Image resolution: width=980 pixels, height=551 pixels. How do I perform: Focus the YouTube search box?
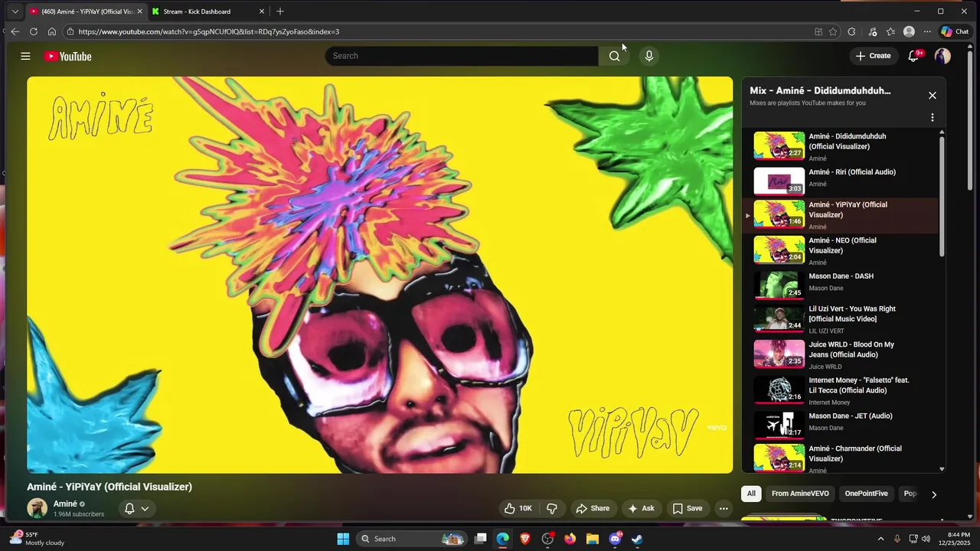462,56
